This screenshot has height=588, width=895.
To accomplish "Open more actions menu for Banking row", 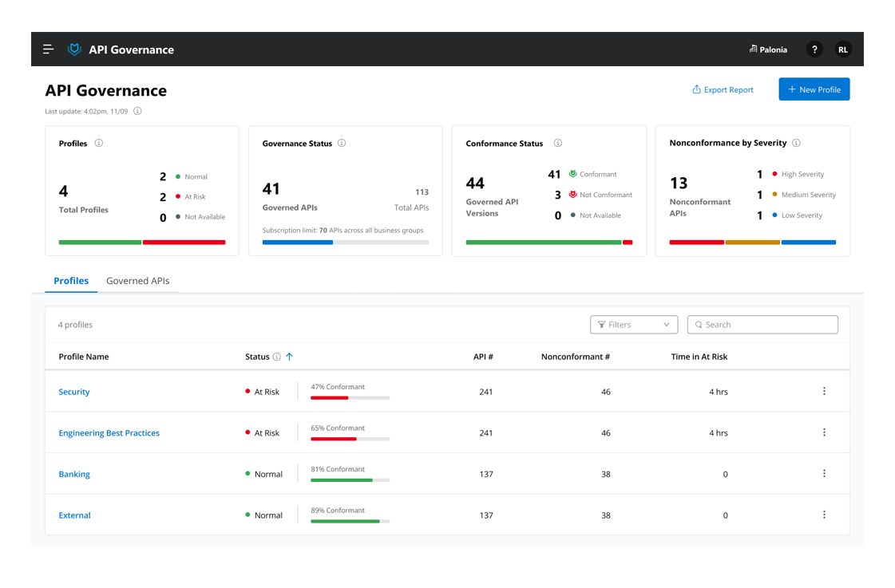I will (824, 473).
